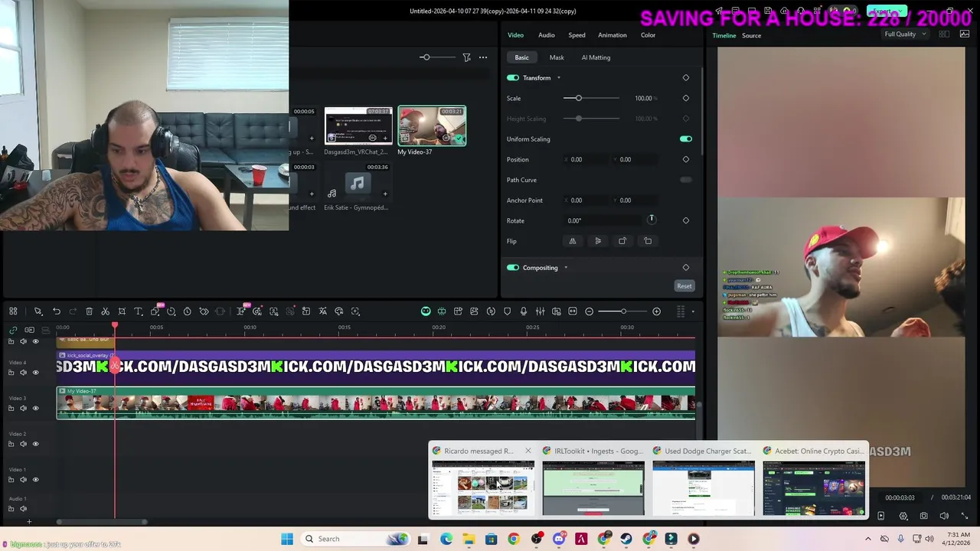Image resolution: width=980 pixels, height=551 pixels.
Task: Open the Export dropdown button
Action: click(x=887, y=11)
